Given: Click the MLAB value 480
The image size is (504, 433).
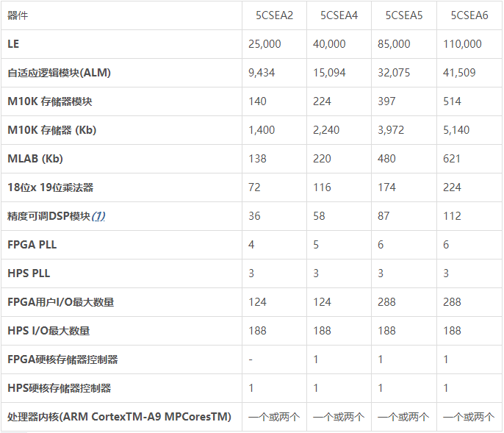Looking at the screenshot, I should coord(386,159).
